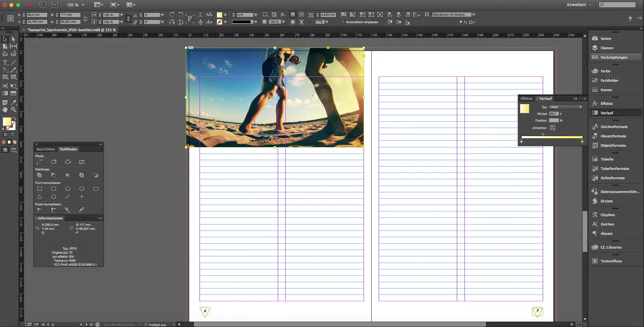Click the right gradient stop on the gradient bar
The height and width of the screenshot is (327, 644).
[582, 141]
